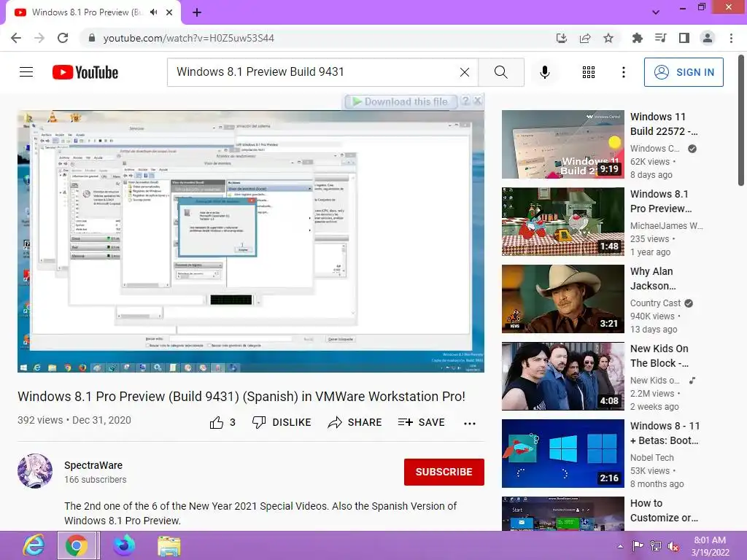This screenshot has height=560, width=747.
Task: Open YouTube settings three-dot menu
Action: pos(623,72)
